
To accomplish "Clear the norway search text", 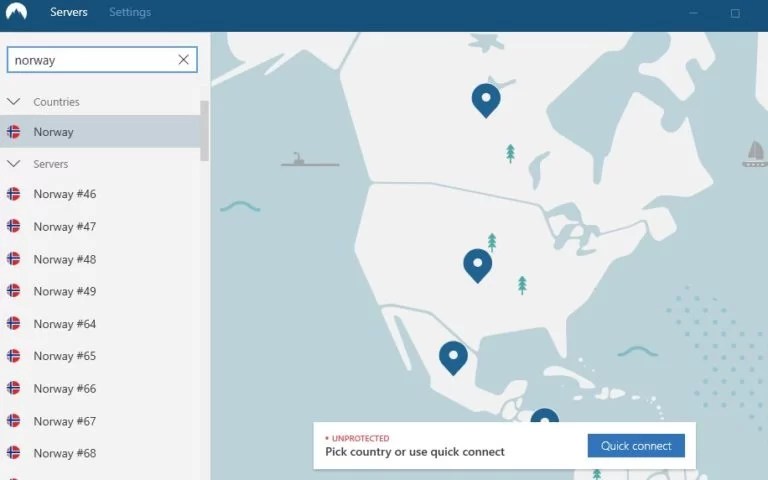I will [x=184, y=60].
